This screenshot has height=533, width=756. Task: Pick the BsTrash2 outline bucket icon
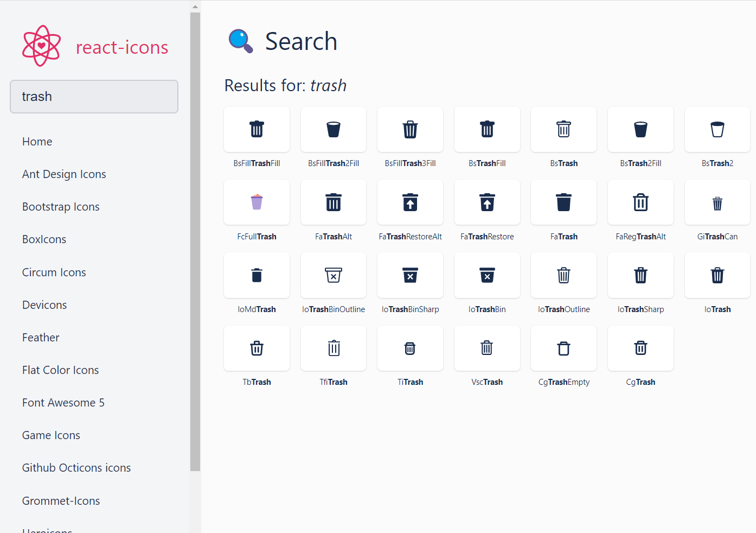click(x=717, y=130)
